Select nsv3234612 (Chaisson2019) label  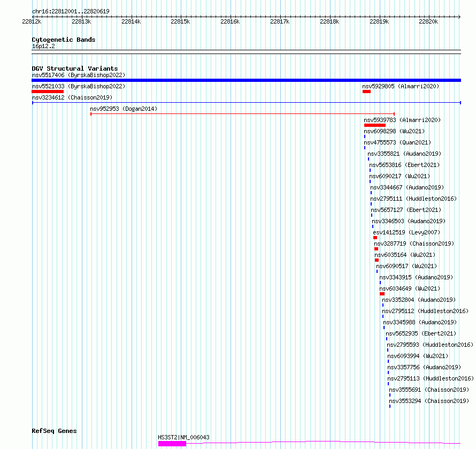click(72, 97)
